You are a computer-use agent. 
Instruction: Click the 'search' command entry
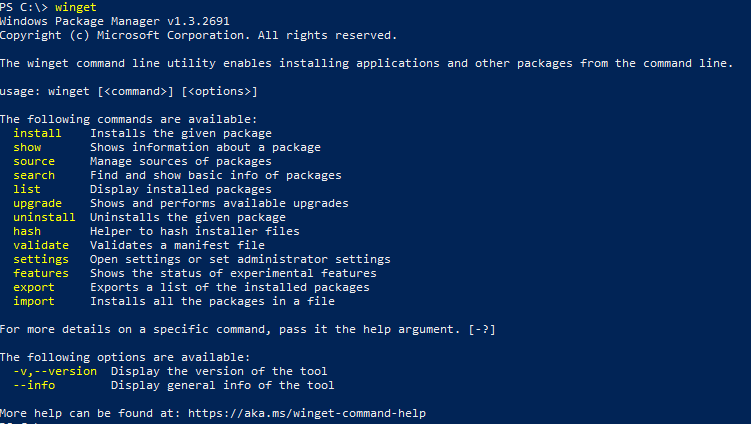coord(34,175)
